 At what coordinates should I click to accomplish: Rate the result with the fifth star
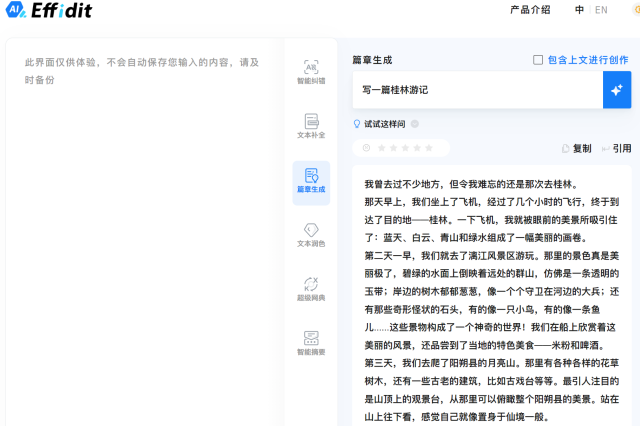tap(430, 148)
